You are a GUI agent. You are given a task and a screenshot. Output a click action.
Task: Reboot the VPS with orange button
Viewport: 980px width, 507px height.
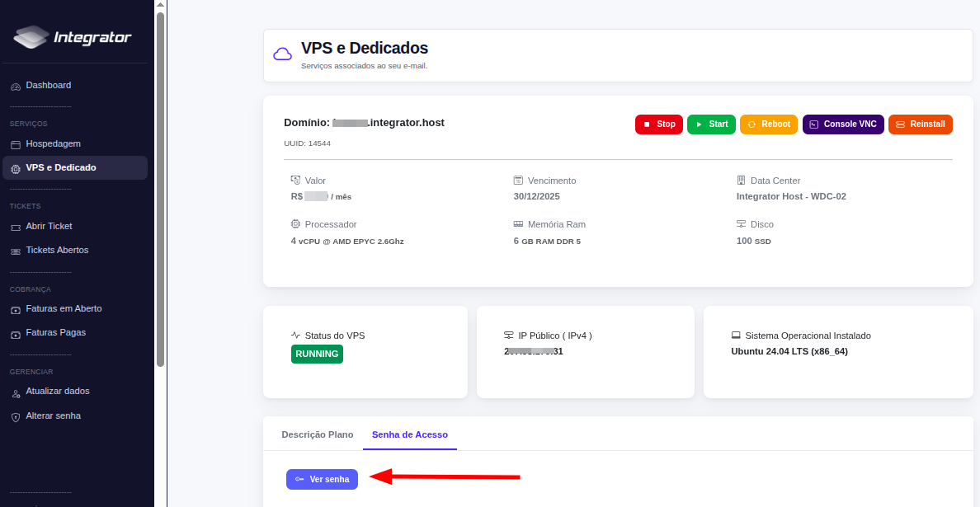tap(769, 124)
